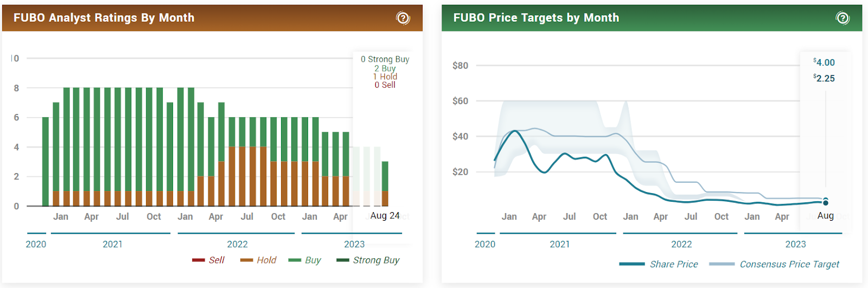Toggle Share Price legend item

[659, 264]
